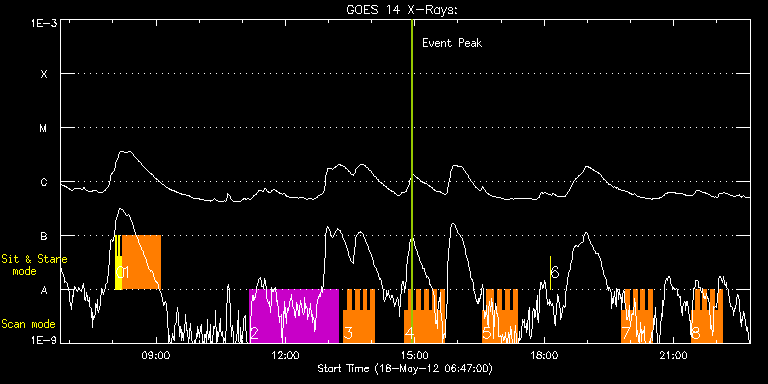Click the 'Start Time (18-May-12 06:47:00)' label
768x384 pixels.
(x=405, y=368)
